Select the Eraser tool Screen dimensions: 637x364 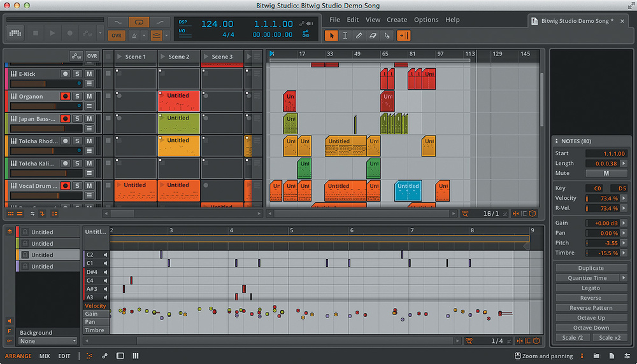click(373, 36)
